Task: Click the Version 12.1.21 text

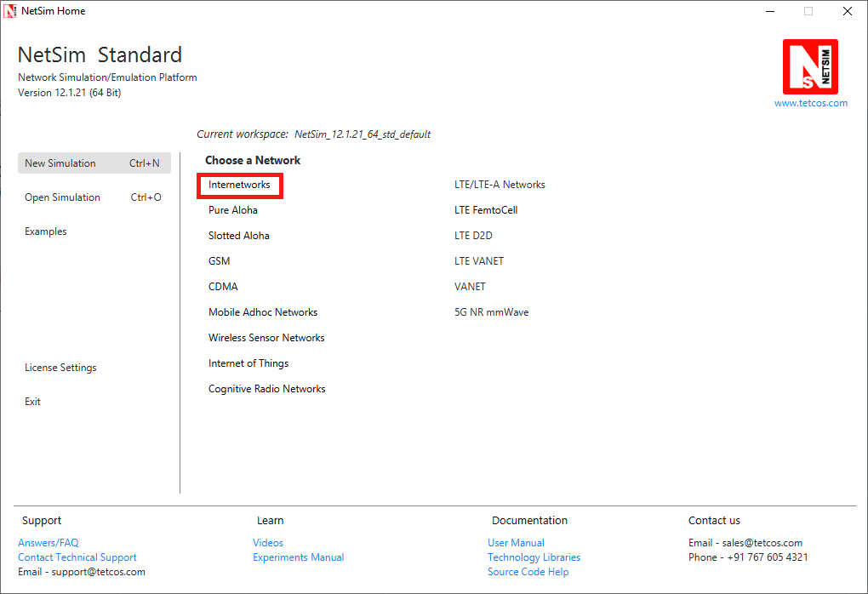Action: 69,93
